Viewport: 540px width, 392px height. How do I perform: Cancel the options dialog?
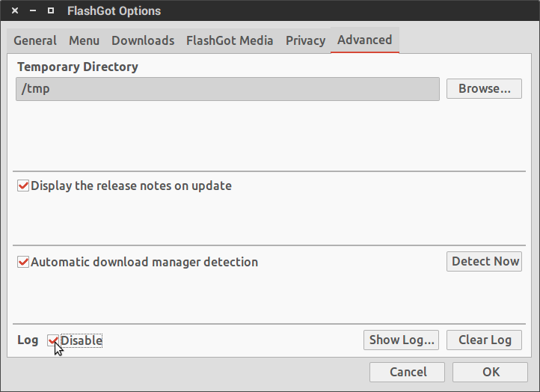tap(408, 372)
